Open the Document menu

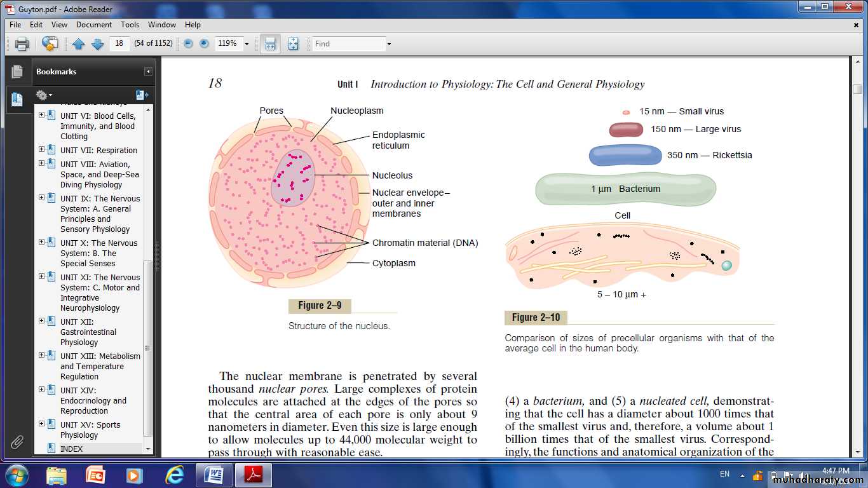94,25
